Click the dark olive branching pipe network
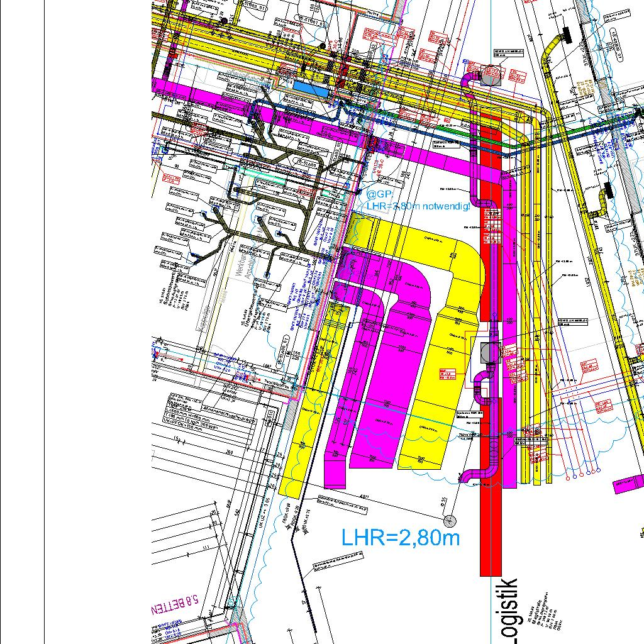 [x=277, y=189]
